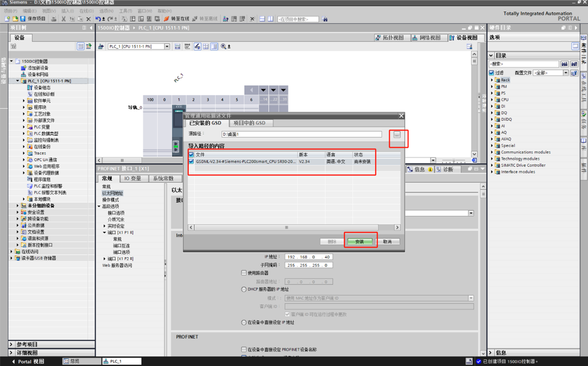The image size is (588, 366).
Task: Click the 保存项目 save icon in toolbar
Action: (x=23, y=19)
